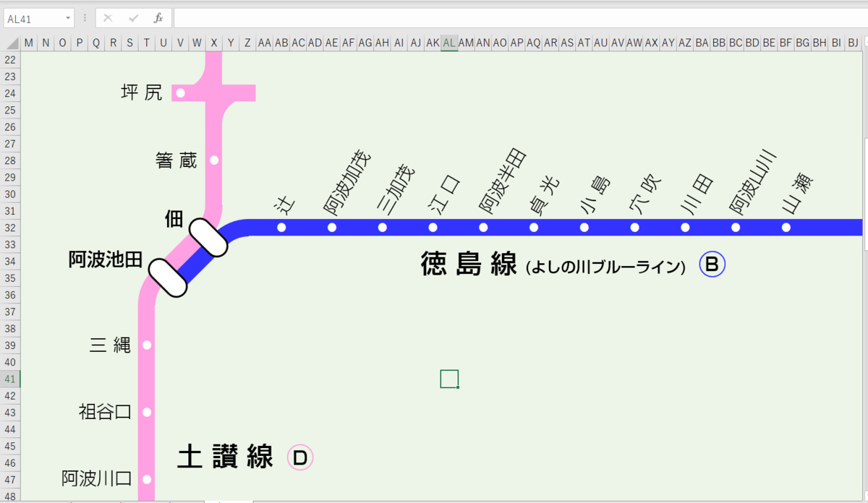Screen dimensions: 868x503
Task: Open the Name Box dropdown arrow
Action: pos(68,18)
